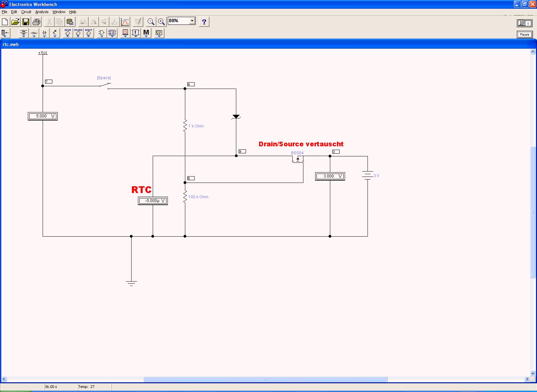Viewport: 537px width, 392px height.
Task: Open a circuit file with folder icon
Action: point(15,22)
